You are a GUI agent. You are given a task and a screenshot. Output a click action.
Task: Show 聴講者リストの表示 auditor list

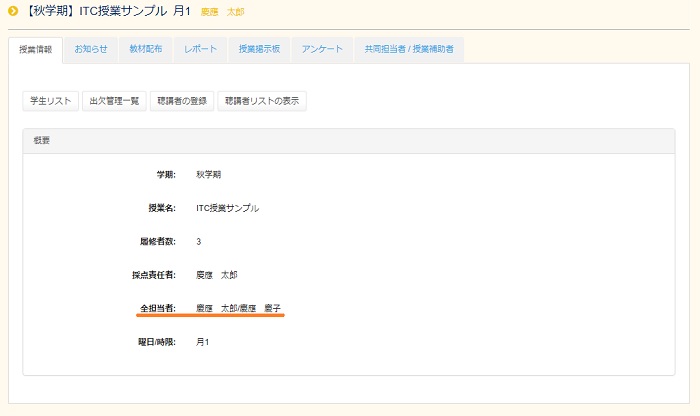[262, 100]
